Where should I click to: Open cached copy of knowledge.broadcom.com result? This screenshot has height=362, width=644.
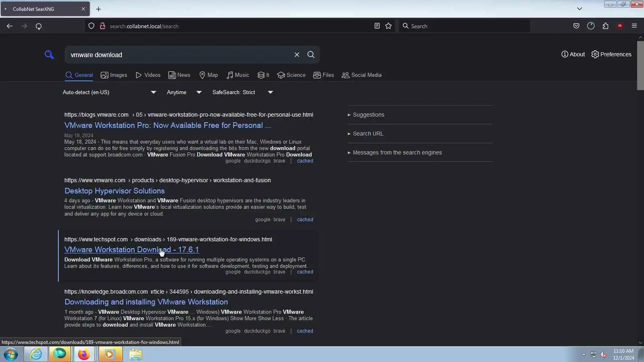pos(305,331)
